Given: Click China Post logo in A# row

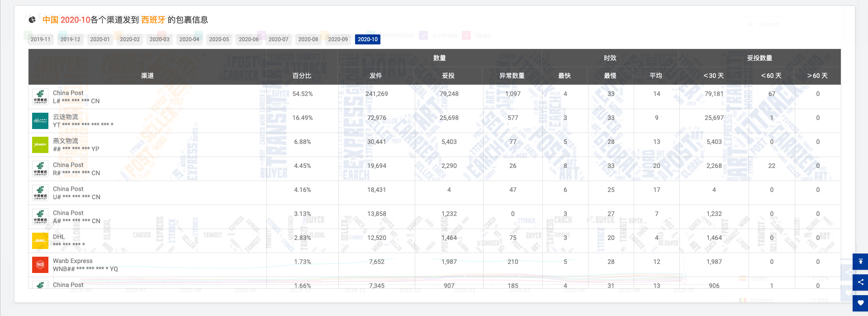Looking at the screenshot, I should [x=40, y=217].
